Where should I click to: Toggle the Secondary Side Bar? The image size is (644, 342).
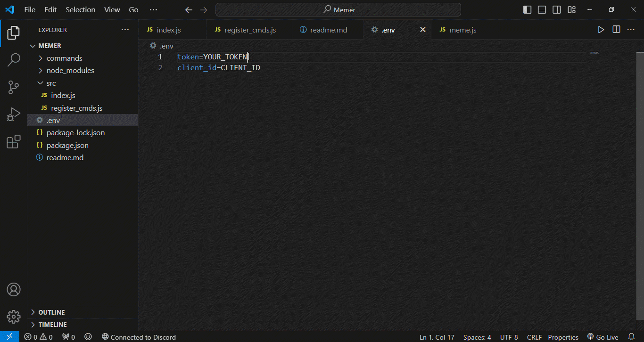click(x=556, y=9)
